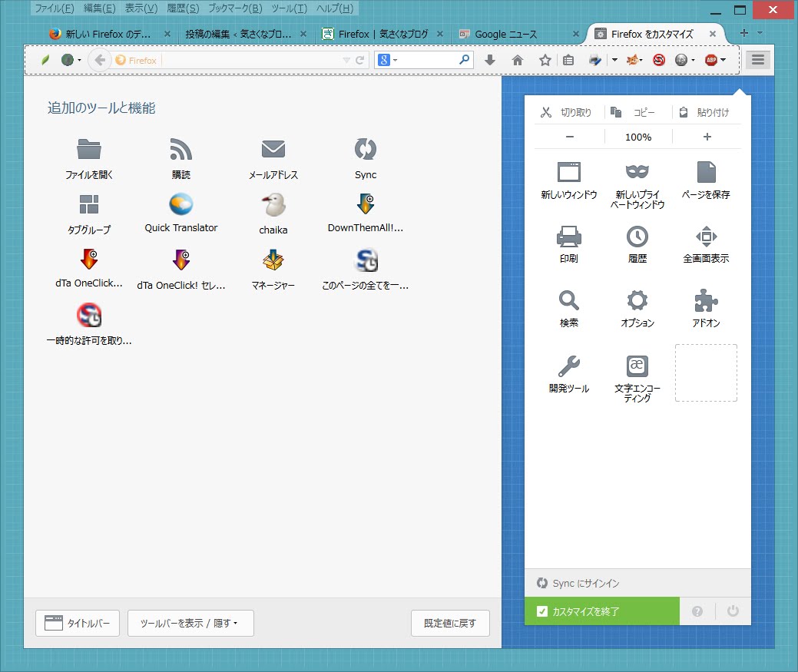798x672 pixels.
Task: Open the ヘルプ(H) menu
Action: click(x=335, y=8)
